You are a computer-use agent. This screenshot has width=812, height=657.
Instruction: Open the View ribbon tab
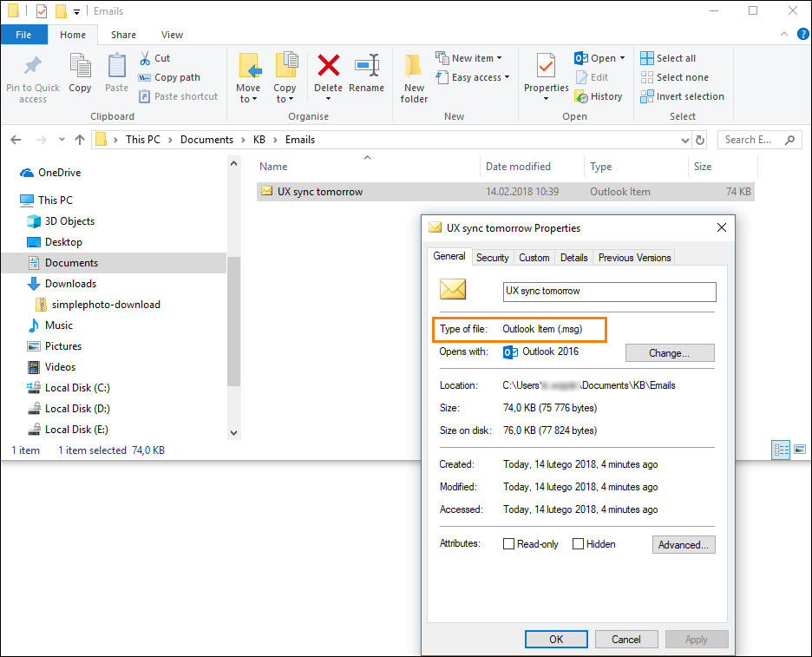(172, 35)
